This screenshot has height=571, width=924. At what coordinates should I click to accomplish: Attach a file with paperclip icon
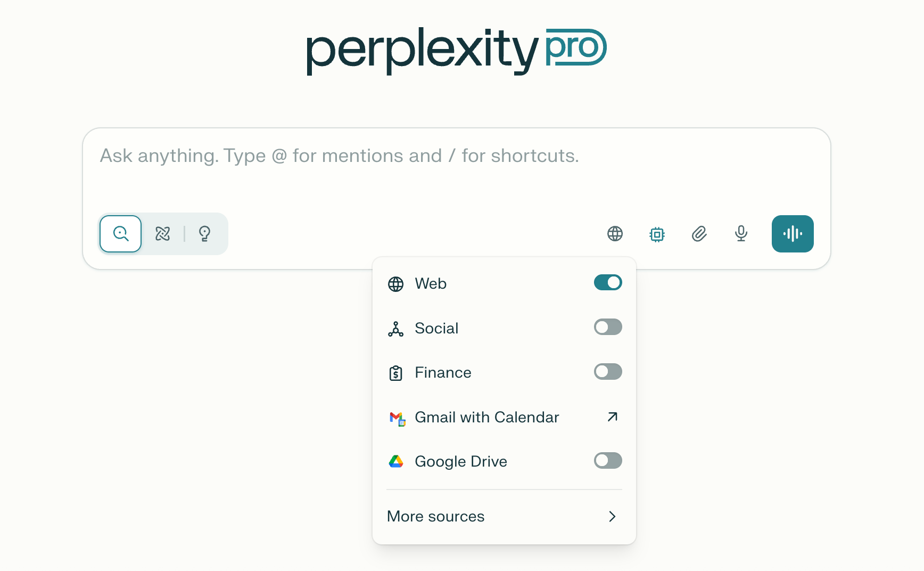[x=699, y=234]
